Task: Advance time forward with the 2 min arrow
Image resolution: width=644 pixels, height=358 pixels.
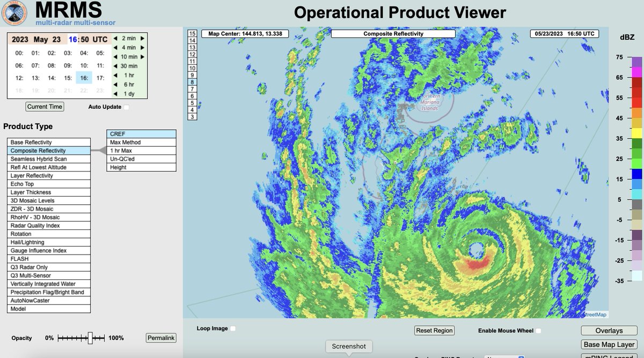Action: 141,39
